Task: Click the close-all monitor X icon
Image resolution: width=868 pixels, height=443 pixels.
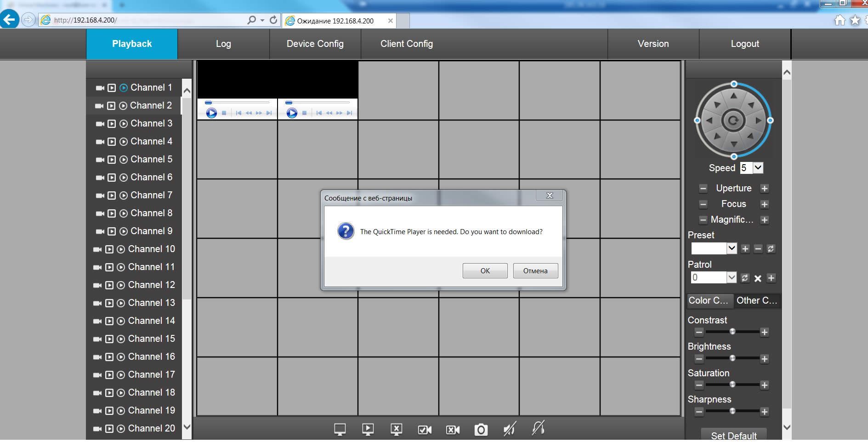Action: click(396, 430)
